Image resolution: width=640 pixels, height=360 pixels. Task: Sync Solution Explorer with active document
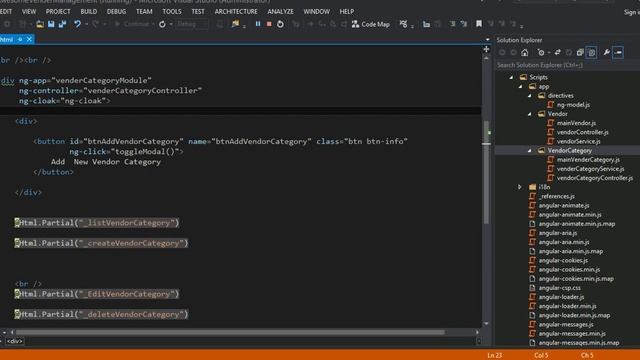click(557, 53)
